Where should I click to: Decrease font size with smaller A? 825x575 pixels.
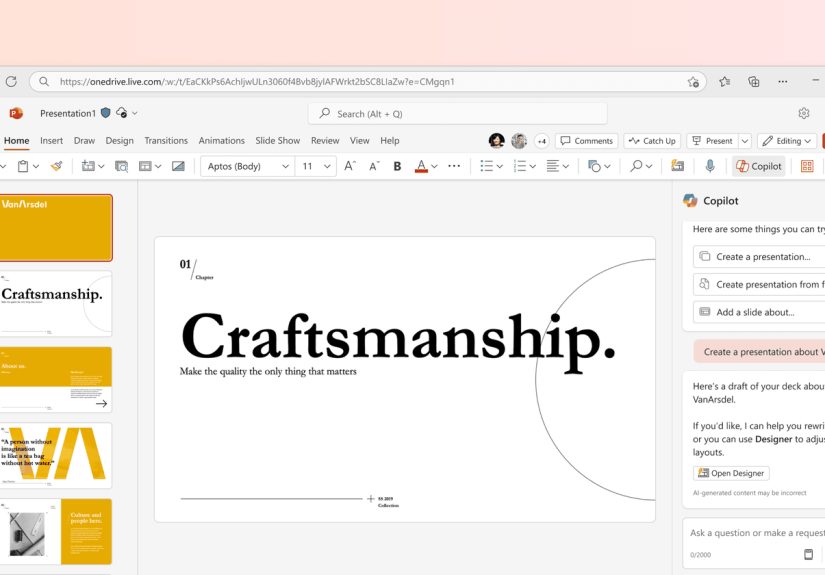click(x=374, y=166)
